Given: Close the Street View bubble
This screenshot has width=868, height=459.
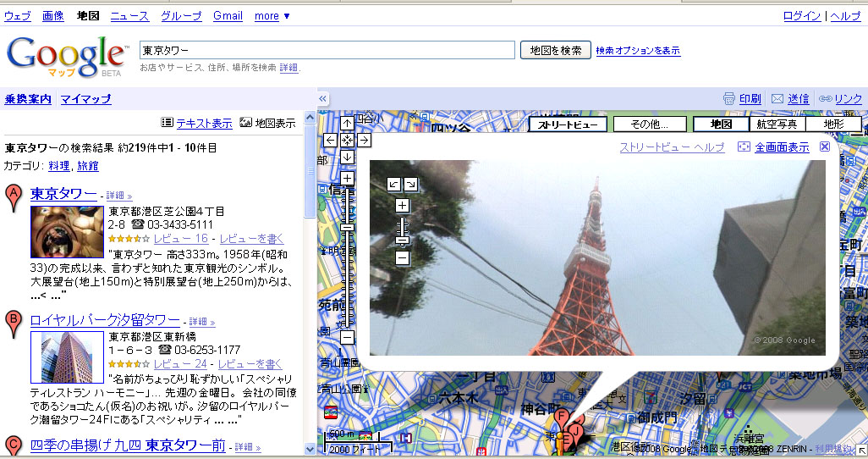Looking at the screenshot, I should click(x=825, y=147).
